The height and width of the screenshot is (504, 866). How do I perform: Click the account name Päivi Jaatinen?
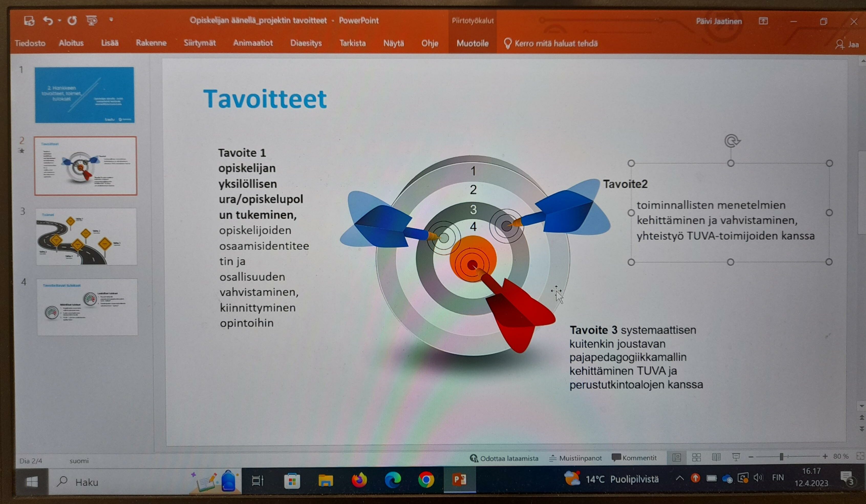click(x=719, y=21)
